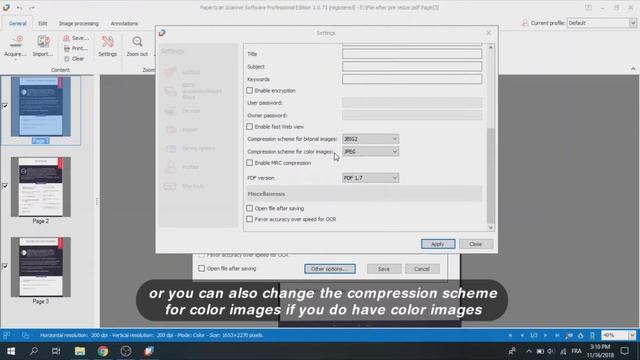Screen dimensions: 640x360
Task: Collapse the ribbon with chevron
Action: pos(633,69)
